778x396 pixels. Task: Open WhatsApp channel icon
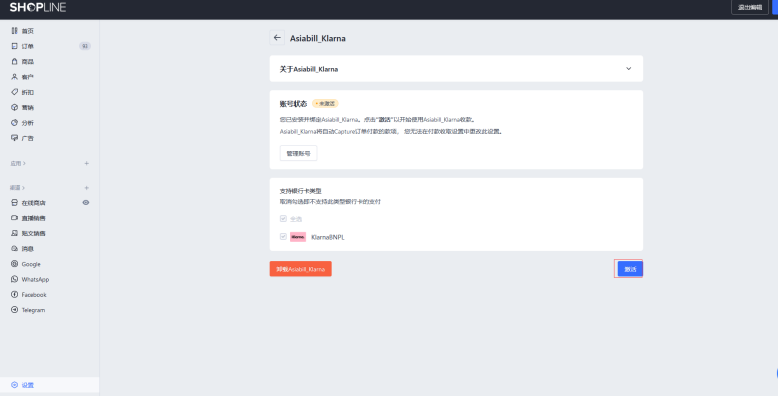[x=14, y=279]
